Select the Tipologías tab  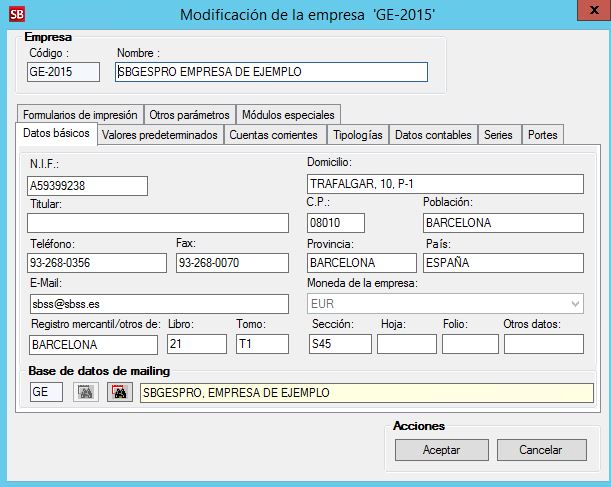(357, 135)
